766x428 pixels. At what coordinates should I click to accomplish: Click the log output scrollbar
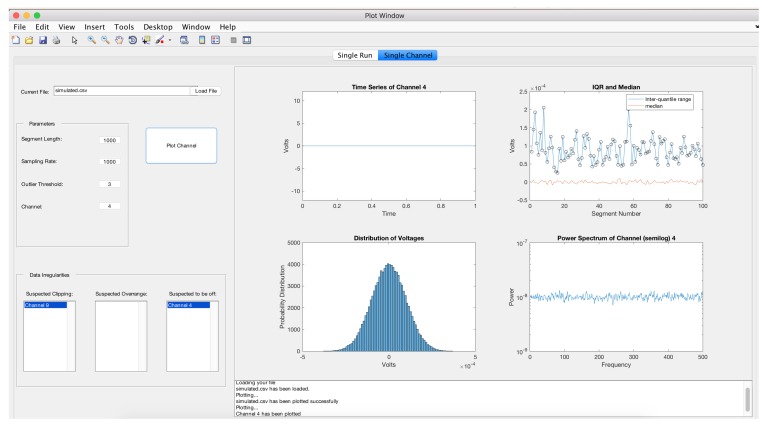click(746, 398)
